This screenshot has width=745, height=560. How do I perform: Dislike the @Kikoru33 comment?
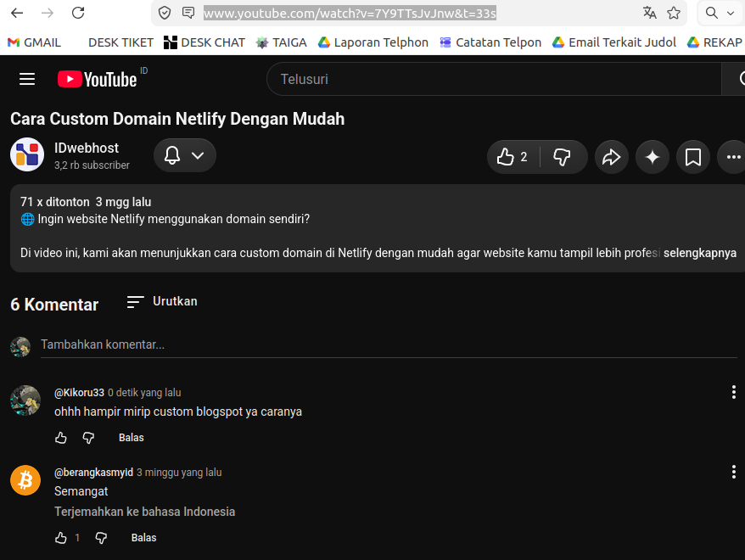tap(88, 438)
